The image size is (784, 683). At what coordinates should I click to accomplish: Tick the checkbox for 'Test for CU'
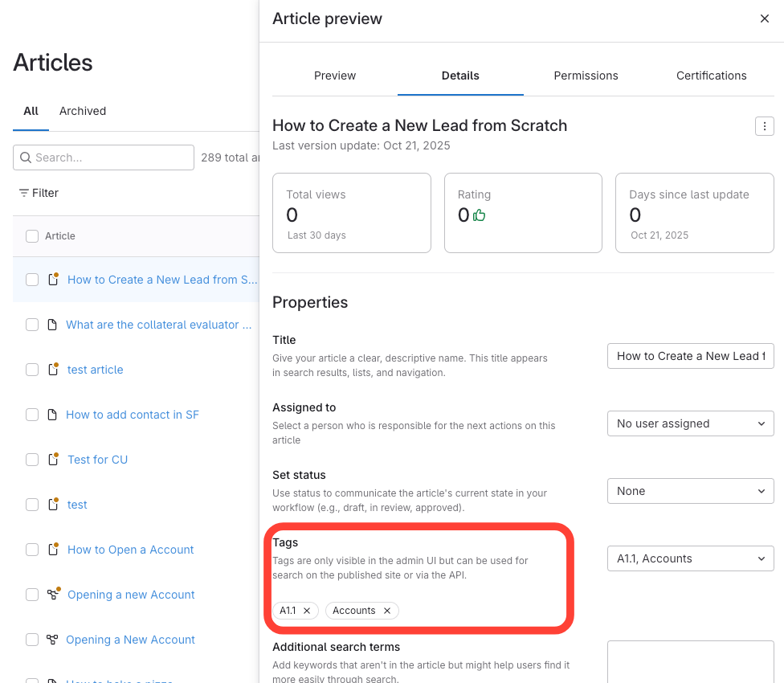(x=32, y=460)
